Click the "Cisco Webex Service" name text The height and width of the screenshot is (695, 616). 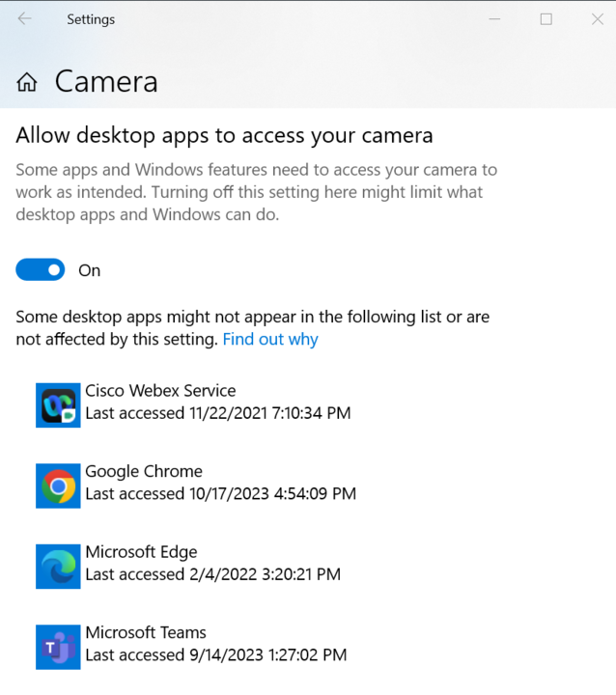pos(160,391)
